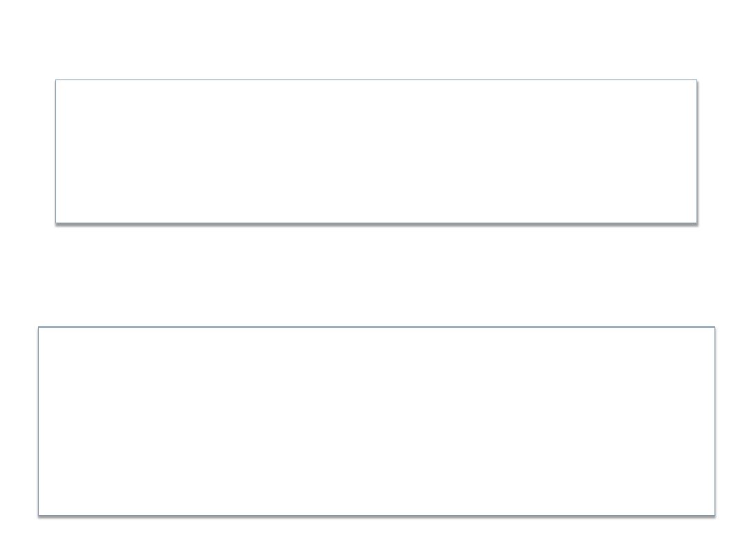The height and width of the screenshot is (560, 747).
Task: Click the left border of the lower box
Action: click(39, 421)
